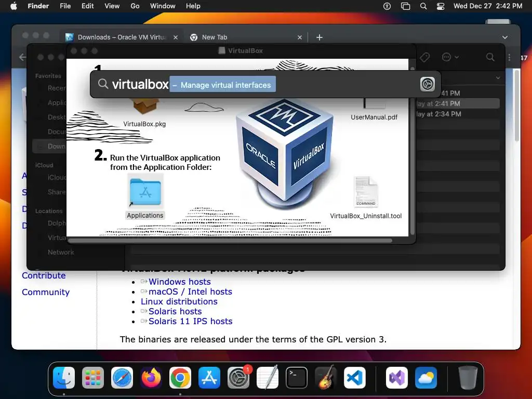Open the Windows hosts link
Viewport: 532px width, 399px height.
179,282
